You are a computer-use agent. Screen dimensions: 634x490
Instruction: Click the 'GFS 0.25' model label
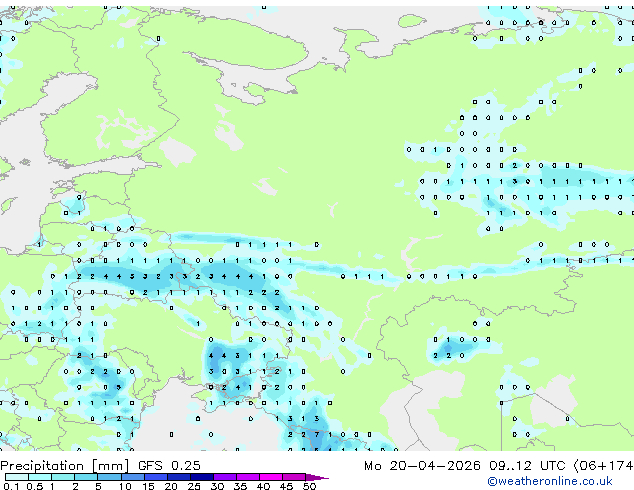(169, 466)
